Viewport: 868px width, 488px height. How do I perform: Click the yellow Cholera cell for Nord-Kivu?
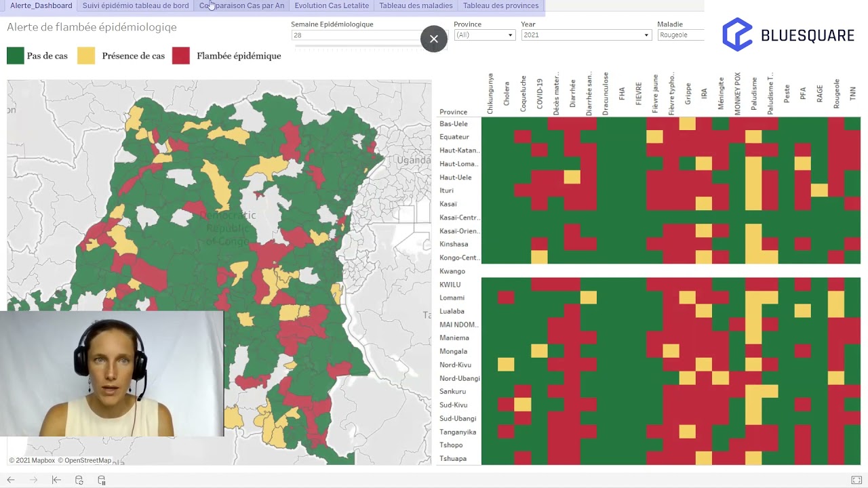point(506,365)
